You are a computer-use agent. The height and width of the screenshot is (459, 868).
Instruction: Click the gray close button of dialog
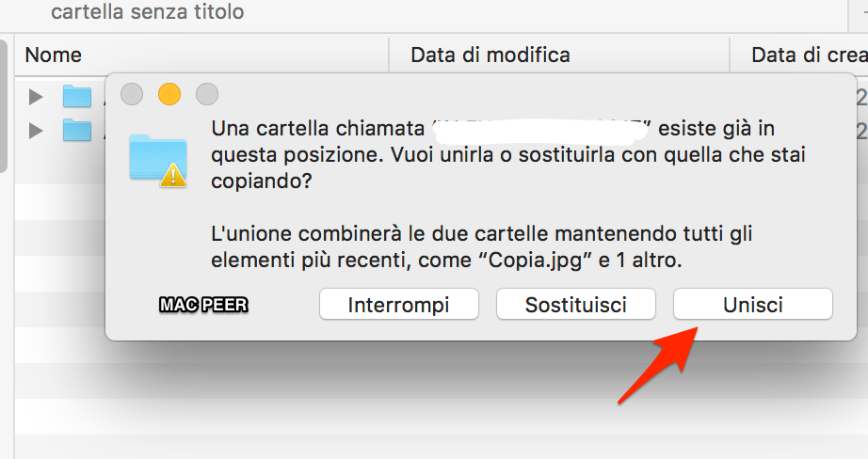click(x=132, y=94)
